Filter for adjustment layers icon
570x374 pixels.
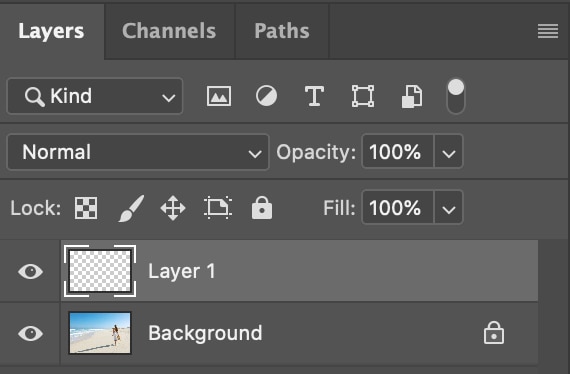point(266,96)
